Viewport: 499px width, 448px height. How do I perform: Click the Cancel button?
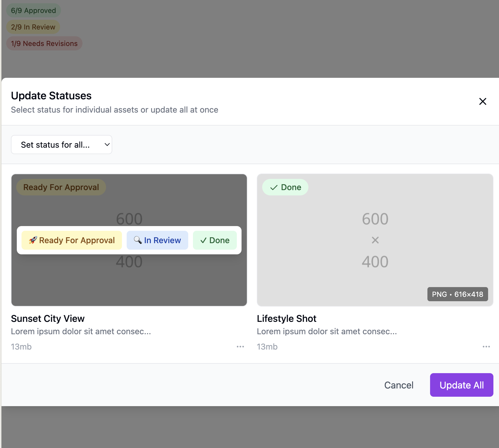pos(399,385)
